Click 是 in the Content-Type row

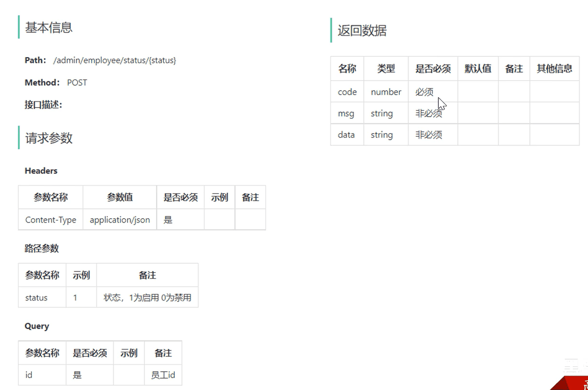[168, 220]
